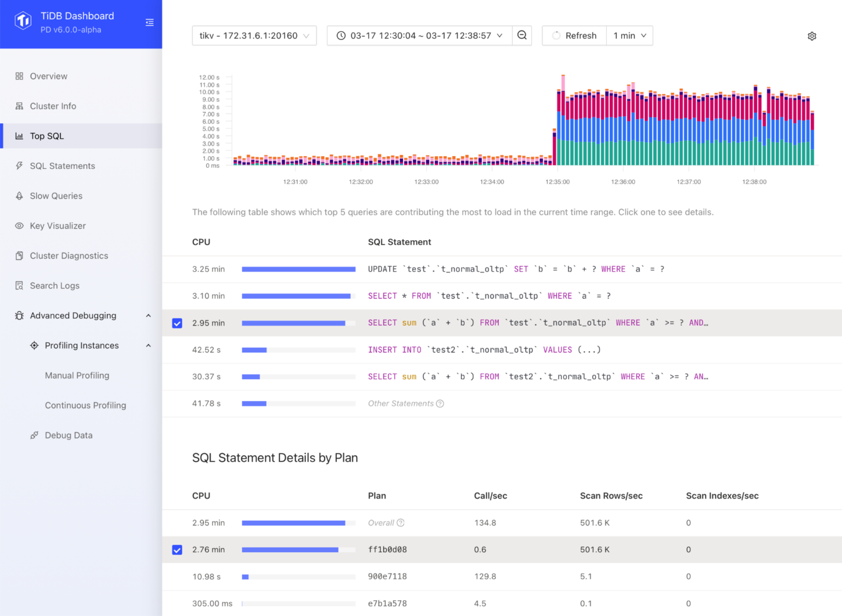Uncheck the SELECT sum query row checkbox
The width and height of the screenshot is (842, 616).
[x=177, y=323]
